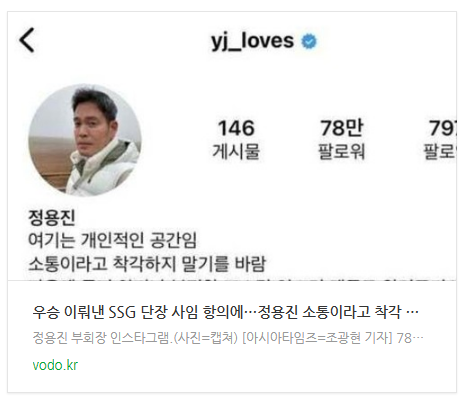Click the link card's white footer area

(232, 336)
